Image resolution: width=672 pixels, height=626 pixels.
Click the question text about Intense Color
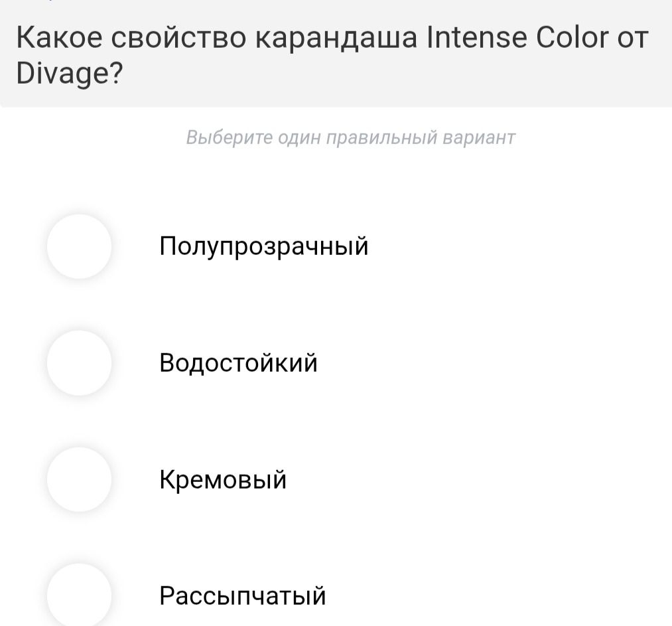pos(332,56)
